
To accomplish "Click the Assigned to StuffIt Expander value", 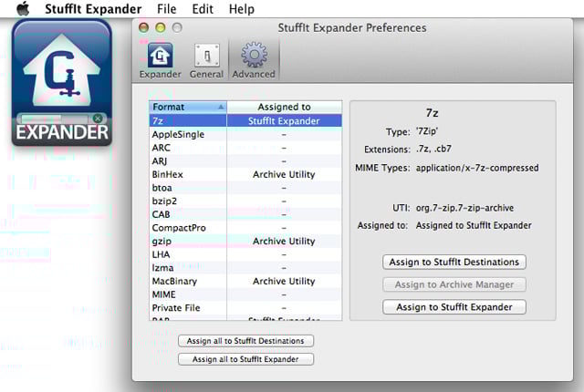I will (474, 225).
